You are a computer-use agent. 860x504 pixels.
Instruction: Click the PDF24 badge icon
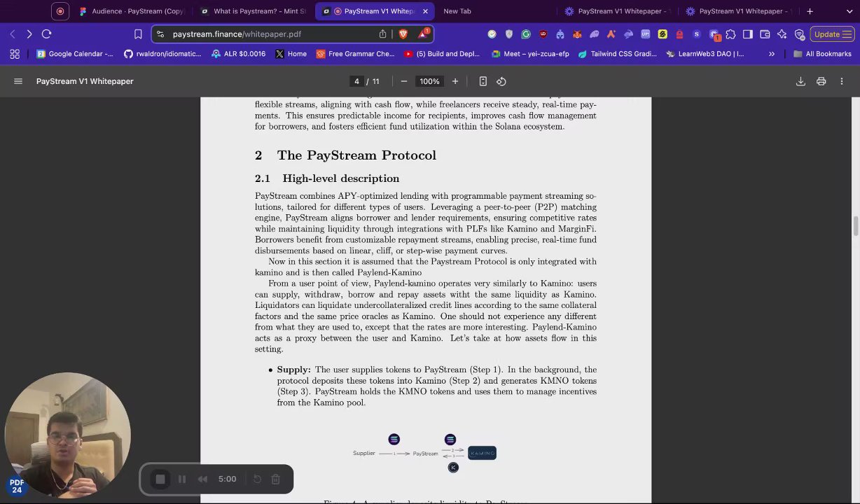[17, 486]
